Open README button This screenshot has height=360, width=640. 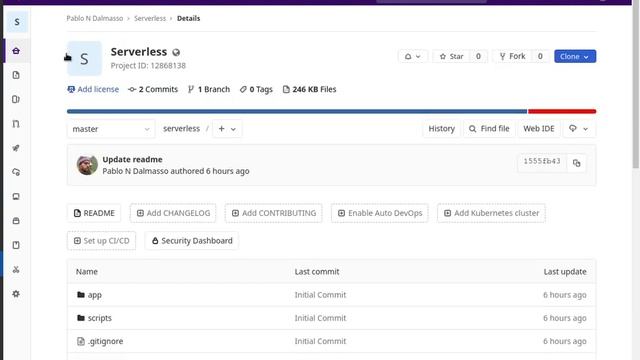coord(94,213)
